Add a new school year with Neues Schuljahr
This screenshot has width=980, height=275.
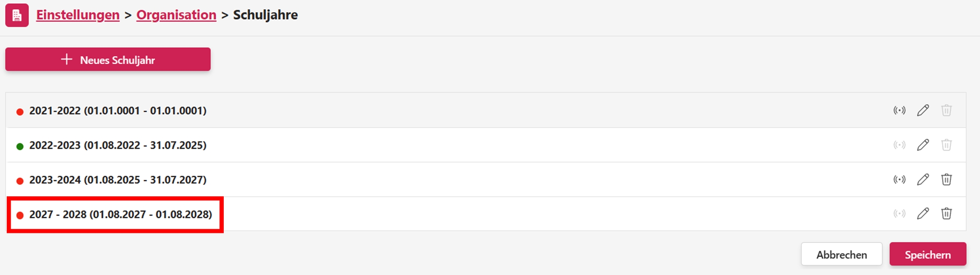pyautogui.click(x=108, y=60)
